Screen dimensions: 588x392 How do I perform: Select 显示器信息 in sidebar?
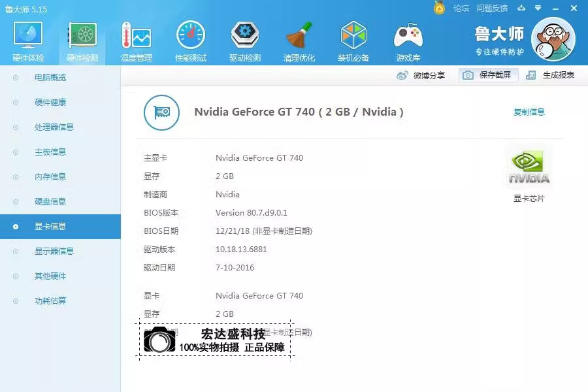[x=60, y=252]
